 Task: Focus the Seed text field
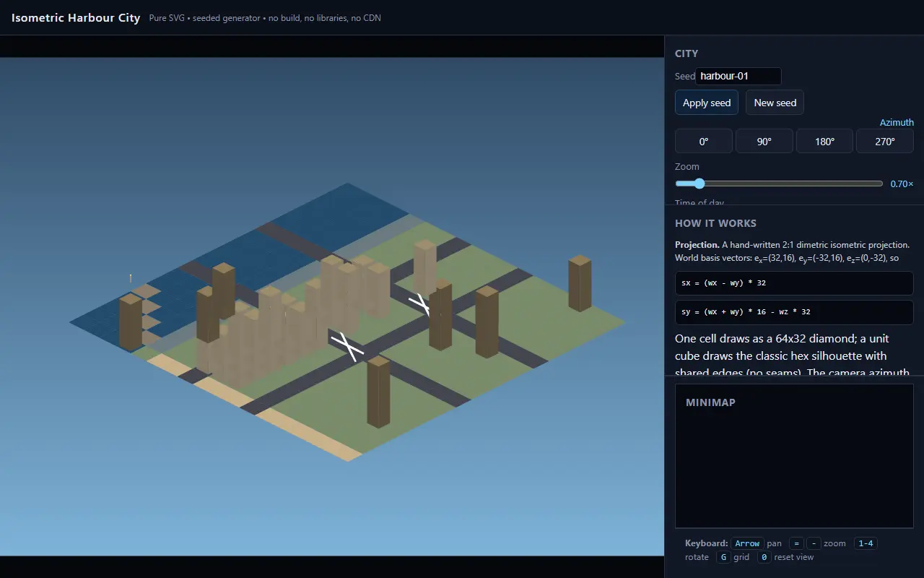tap(738, 76)
